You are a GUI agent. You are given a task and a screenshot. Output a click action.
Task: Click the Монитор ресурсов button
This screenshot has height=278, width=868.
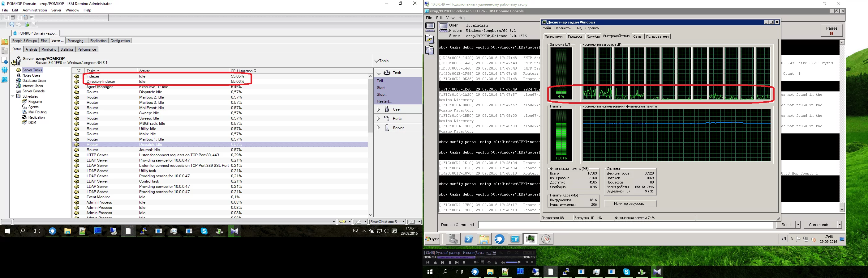coord(630,204)
